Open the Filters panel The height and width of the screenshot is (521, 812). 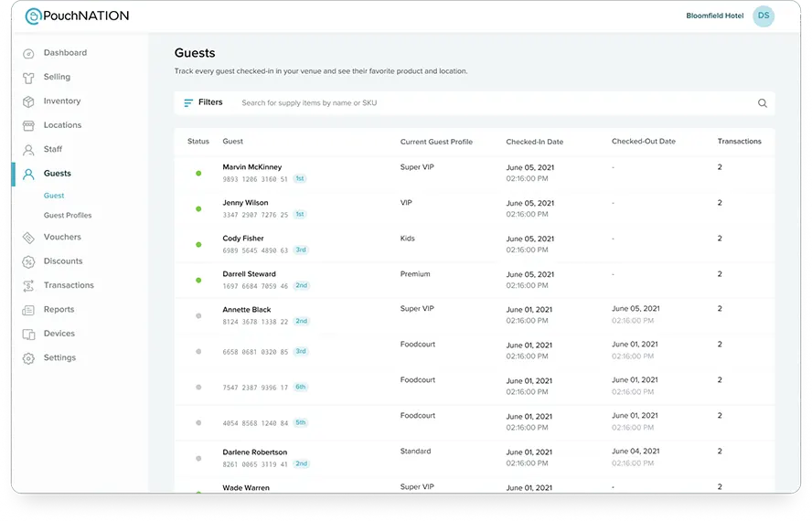click(x=203, y=103)
